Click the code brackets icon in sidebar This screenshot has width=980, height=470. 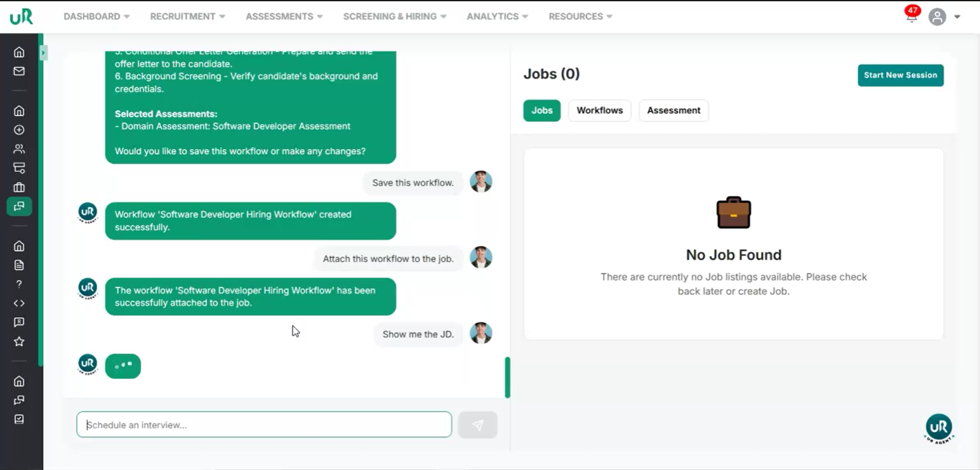click(x=19, y=303)
